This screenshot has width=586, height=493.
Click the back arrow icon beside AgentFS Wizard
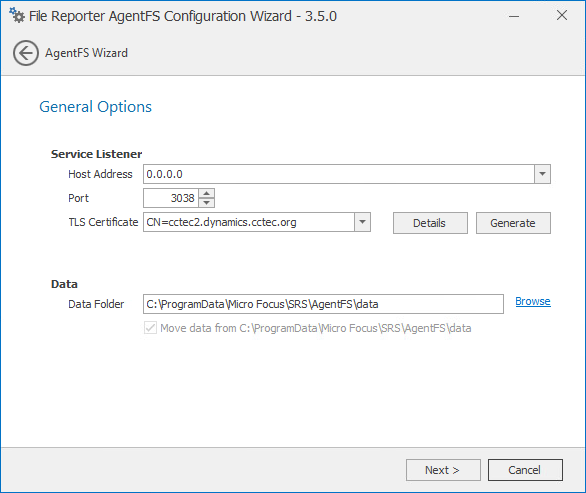click(26, 53)
